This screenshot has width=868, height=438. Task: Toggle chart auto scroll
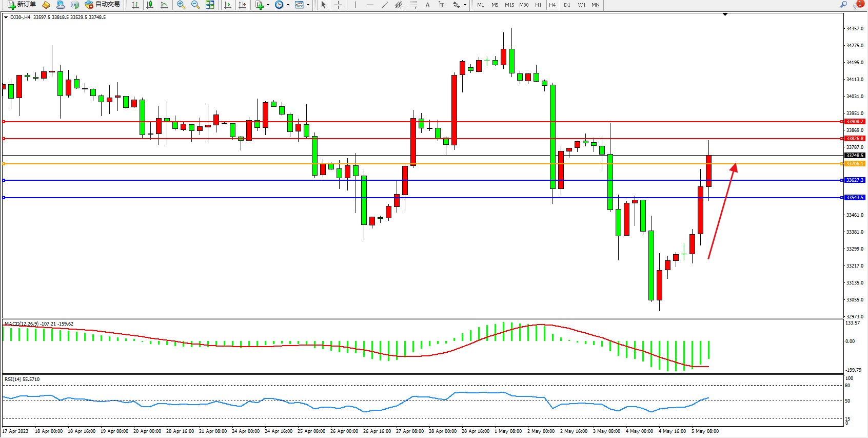pos(228,5)
